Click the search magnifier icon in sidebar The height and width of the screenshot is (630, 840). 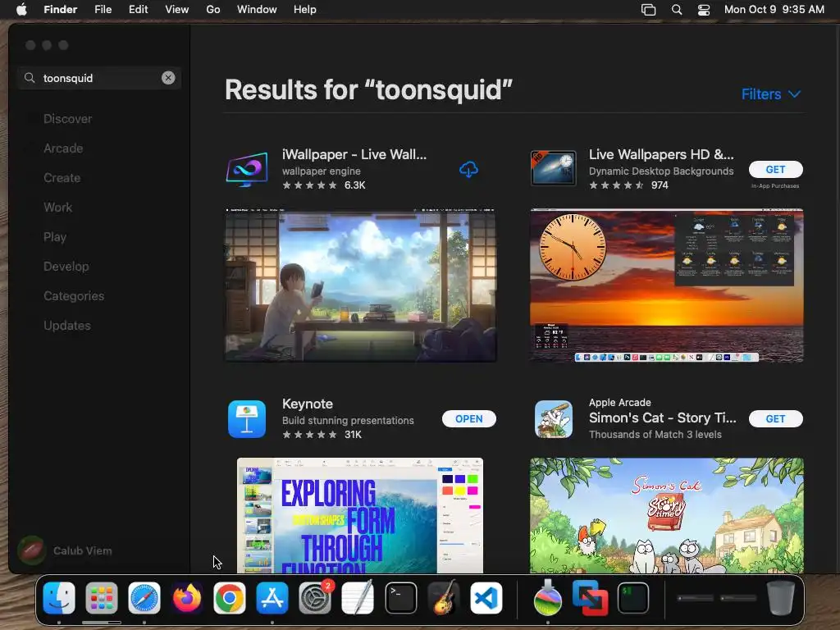pyautogui.click(x=30, y=78)
